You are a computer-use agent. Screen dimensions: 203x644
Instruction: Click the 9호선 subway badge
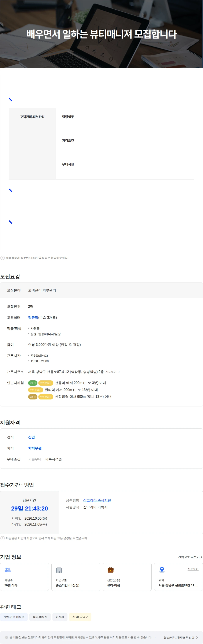click(x=33, y=396)
